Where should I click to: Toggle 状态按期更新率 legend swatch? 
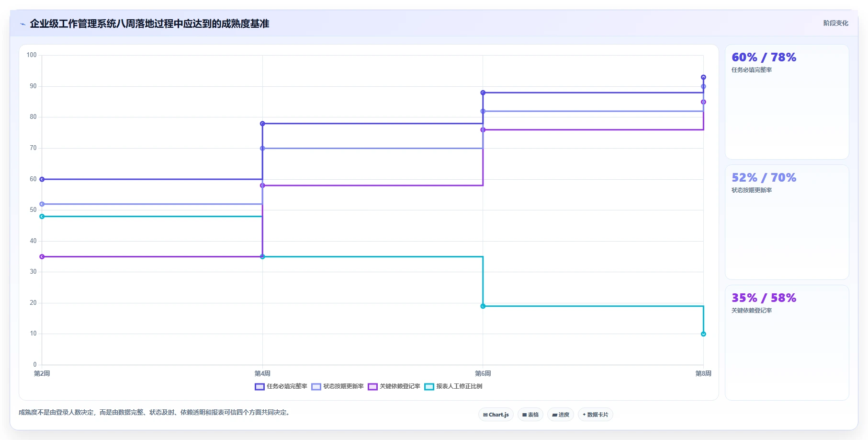tap(316, 387)
